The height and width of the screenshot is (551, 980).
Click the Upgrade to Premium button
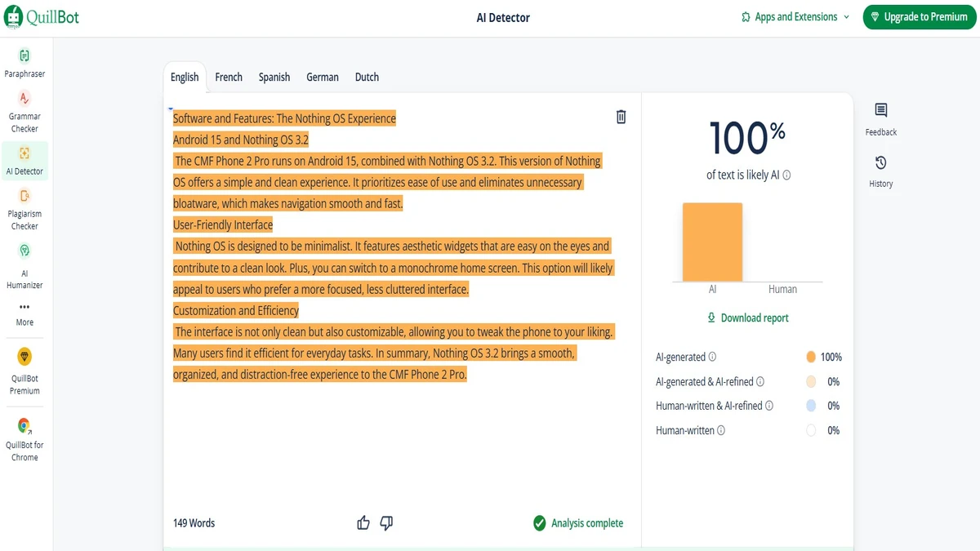(919, 16)
